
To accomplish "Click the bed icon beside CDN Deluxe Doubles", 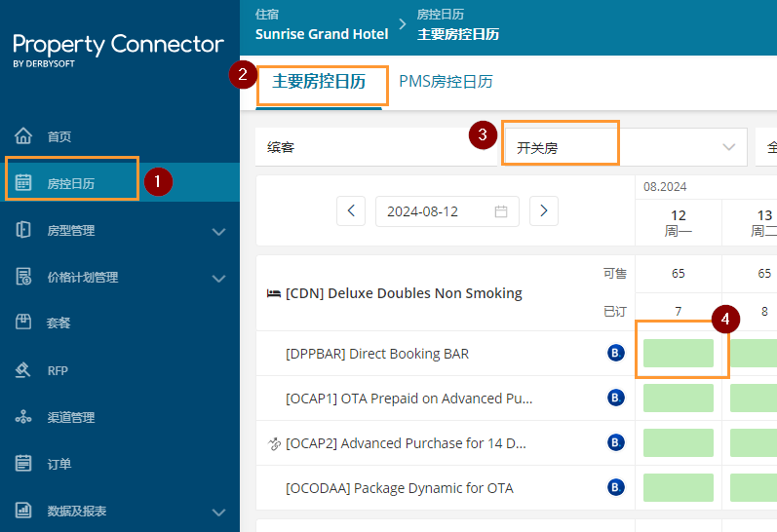I will pyautogui.click(x=274, y=293).
